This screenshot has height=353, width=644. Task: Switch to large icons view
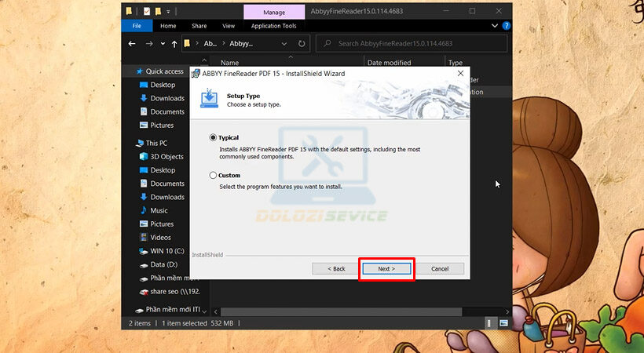(x=503, y=323)
